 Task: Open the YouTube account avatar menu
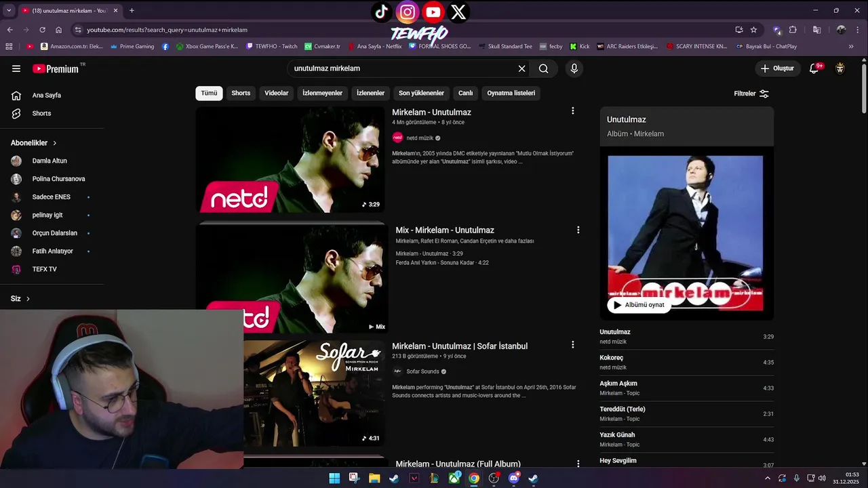(840, 68)
